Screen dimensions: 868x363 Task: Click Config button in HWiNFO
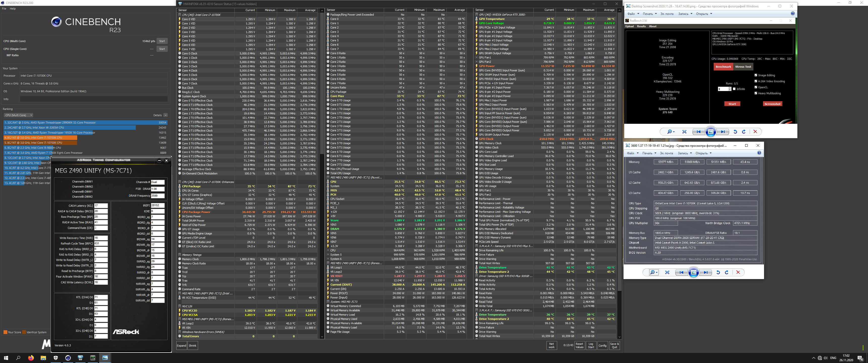pos(602,346)
